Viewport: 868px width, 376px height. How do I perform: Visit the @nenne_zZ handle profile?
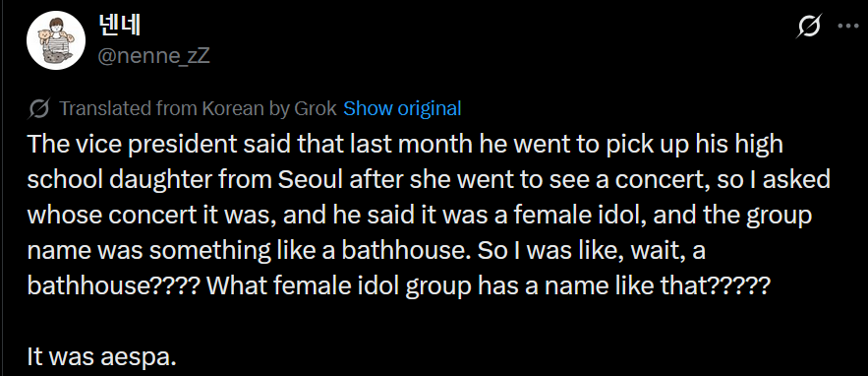(x=153, y=56)
